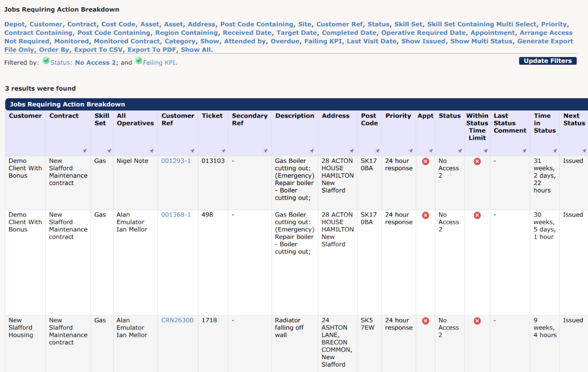The height and width of the screenshot is (372, 588).
Task: Open customer ref CRN26300 link
Action: 177,320
